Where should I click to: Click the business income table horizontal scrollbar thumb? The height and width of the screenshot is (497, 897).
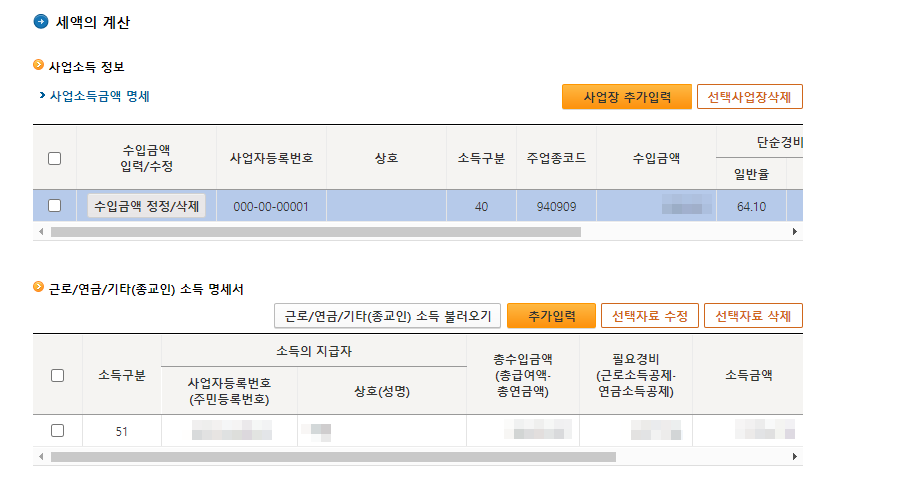[x=316, y=232]
